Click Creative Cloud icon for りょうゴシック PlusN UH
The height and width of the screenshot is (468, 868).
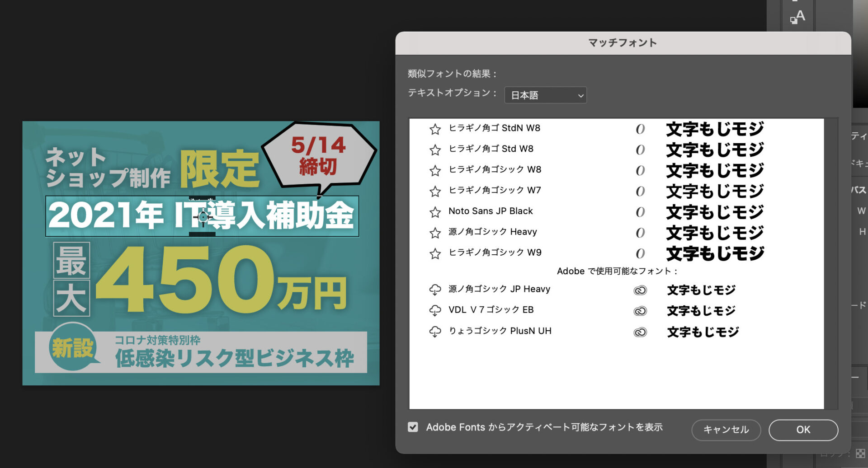pyautogui.click(x=640, y=332)
